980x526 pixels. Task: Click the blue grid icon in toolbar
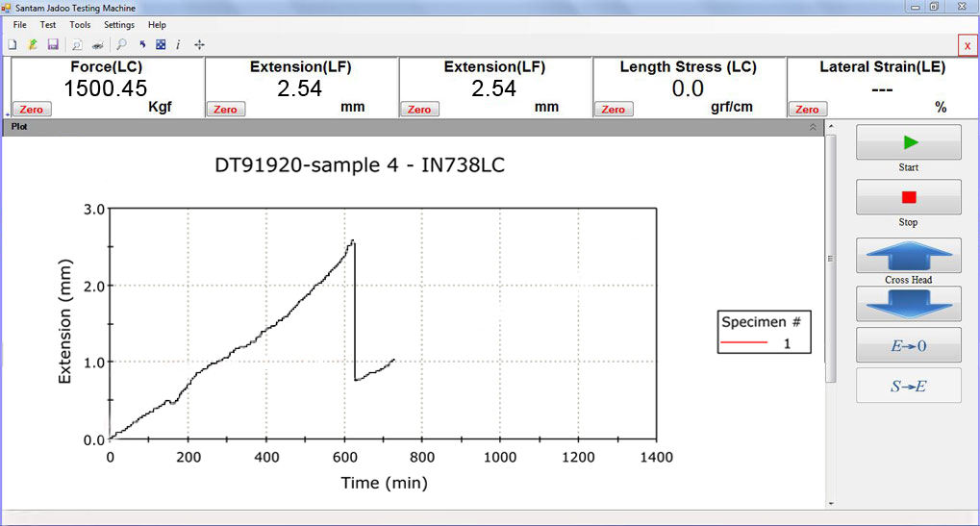pyautogui.click(x=161, y=44)
